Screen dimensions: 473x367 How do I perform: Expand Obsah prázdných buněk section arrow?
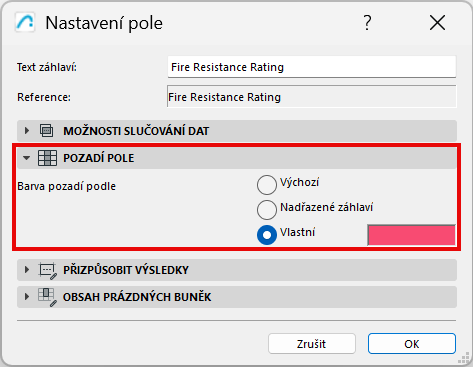click(27, 296)
